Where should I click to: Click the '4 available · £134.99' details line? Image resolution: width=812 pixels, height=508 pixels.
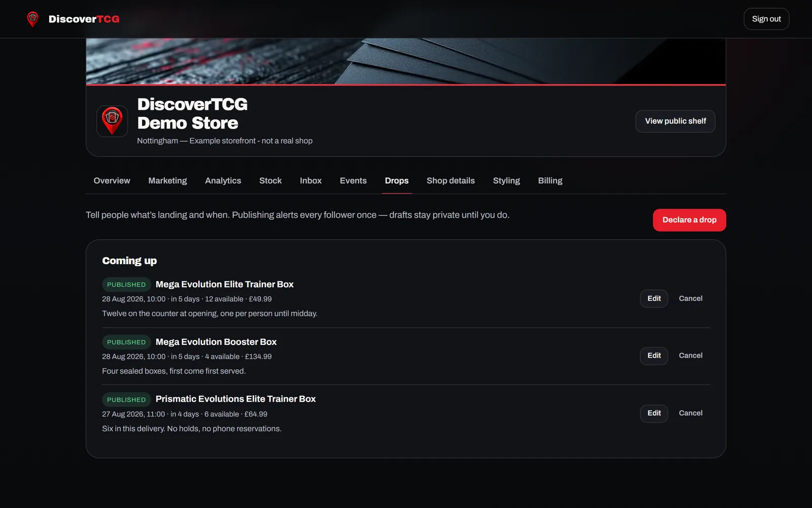point(187,357)
